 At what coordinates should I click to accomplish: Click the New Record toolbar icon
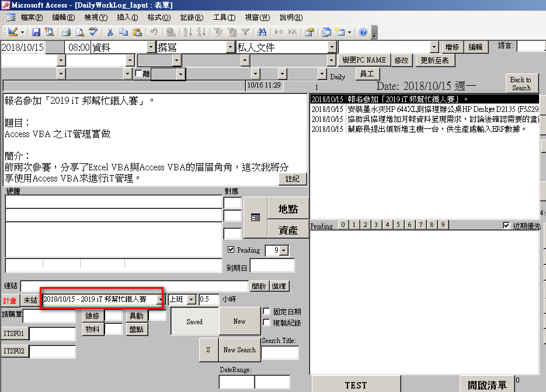coord(279,32)
